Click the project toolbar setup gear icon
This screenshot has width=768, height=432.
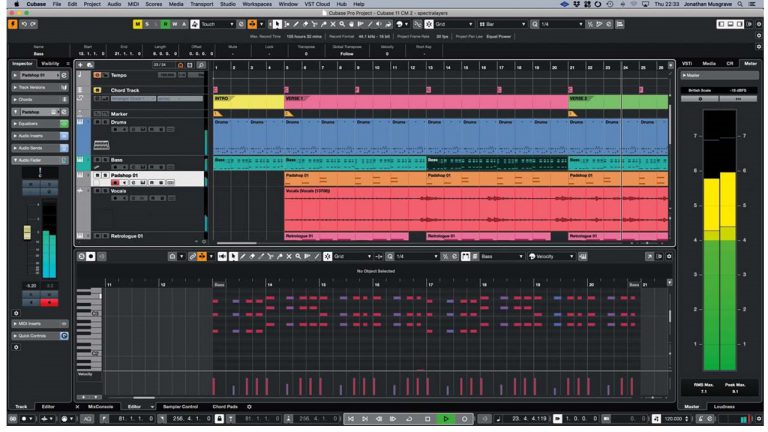tap(760, 24)
